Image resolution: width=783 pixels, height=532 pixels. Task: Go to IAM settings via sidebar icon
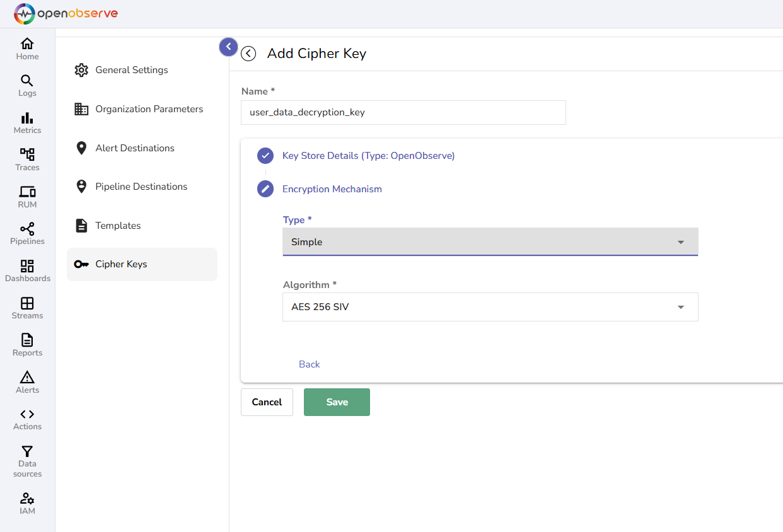tap(27, 503)
